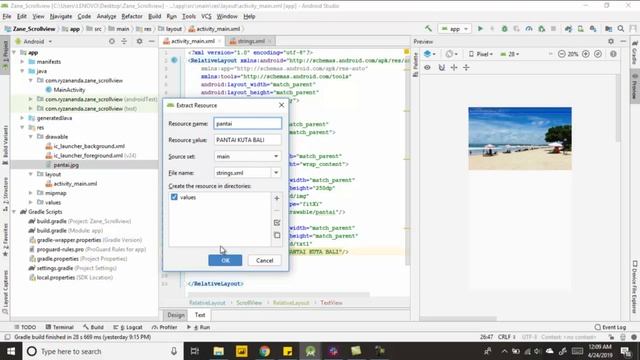Viewport: 640px width, 360px height.
Task: Toggle the preview eye view options icon
Action: (x=427, y=67)
